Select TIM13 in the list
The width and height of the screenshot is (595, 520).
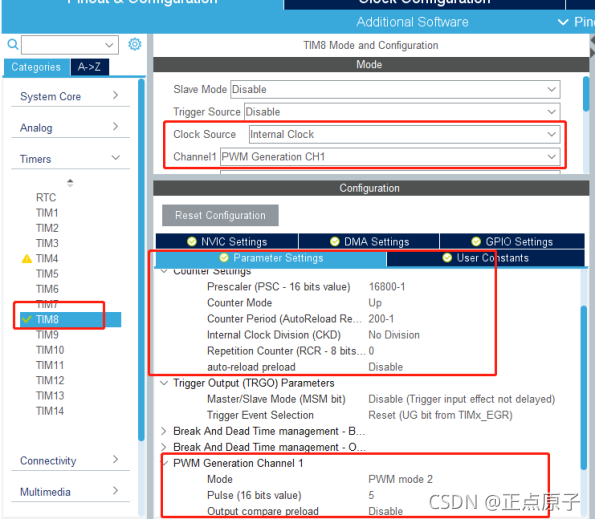pos(50,396)
